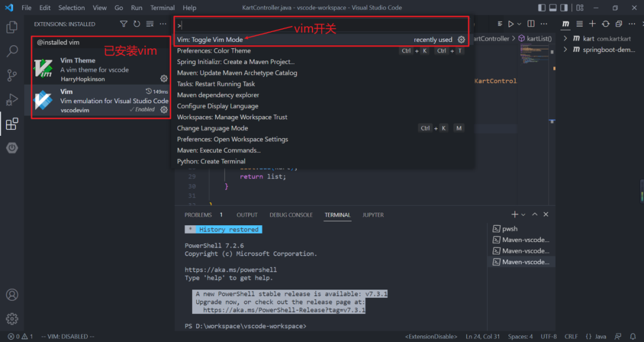Open Spring Boot Dashboard power icon
This screenshot has height=342, width=644.
(12, 148)
